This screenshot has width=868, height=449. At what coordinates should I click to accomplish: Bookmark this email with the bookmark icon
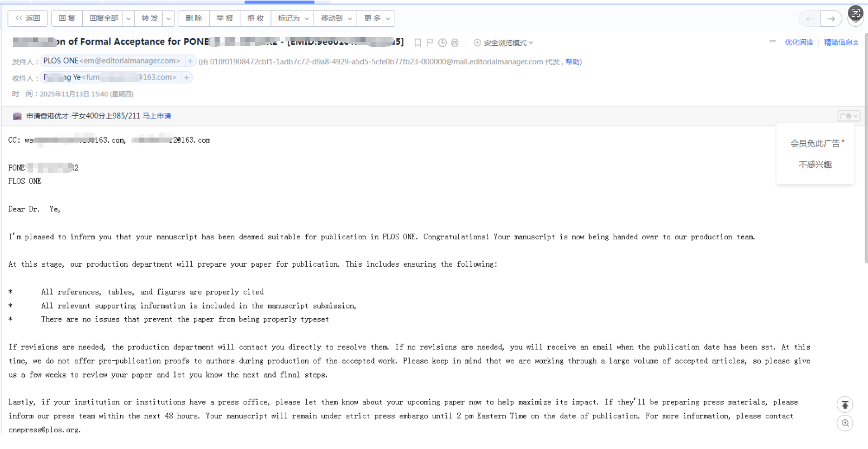[x=418, y=42]
